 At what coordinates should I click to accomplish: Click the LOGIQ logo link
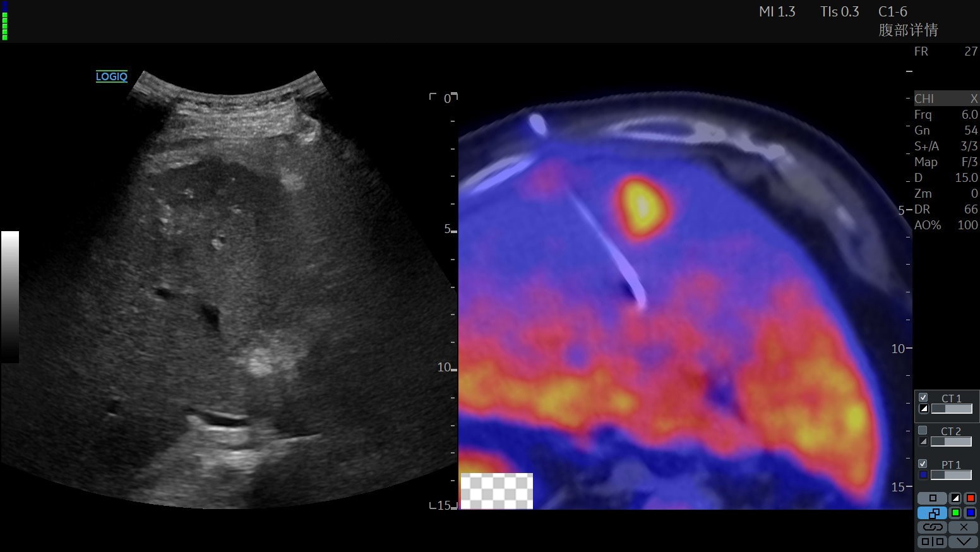112,76
